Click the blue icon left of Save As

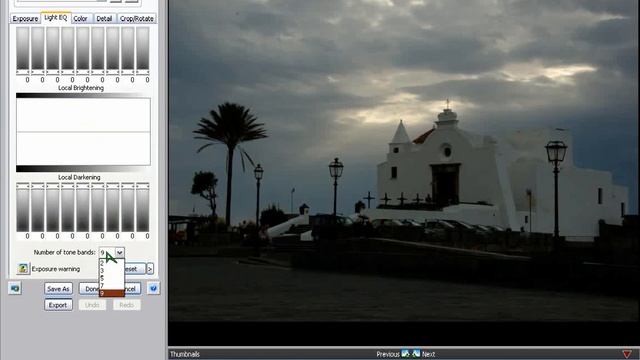point(15,288)
